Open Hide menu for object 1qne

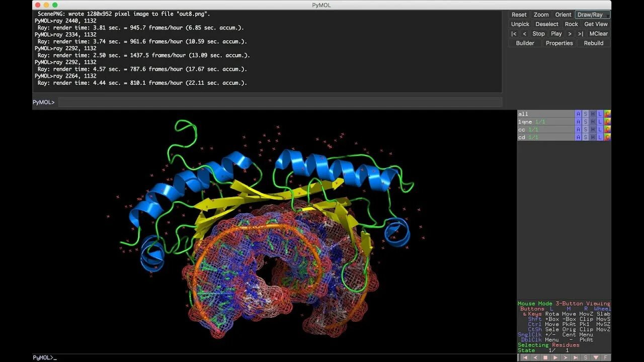593,122
